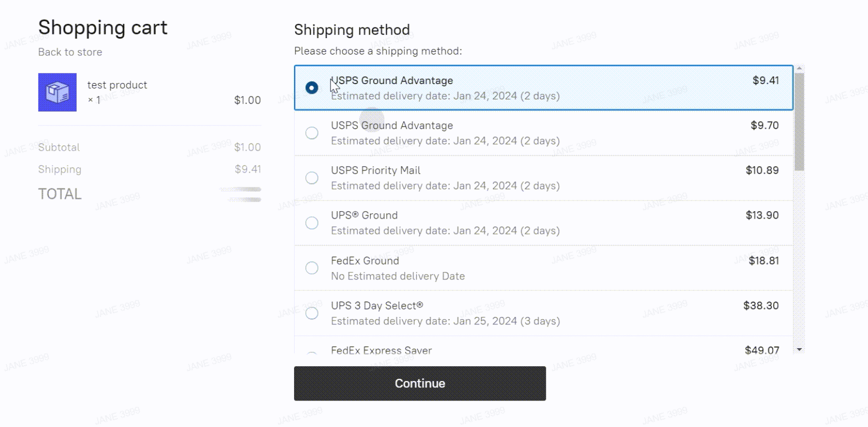Image resolution: width=868 pixels, height=427 pixels.
Task: Click 'No Estimated delivery Date' text
Action: point(398,276)
